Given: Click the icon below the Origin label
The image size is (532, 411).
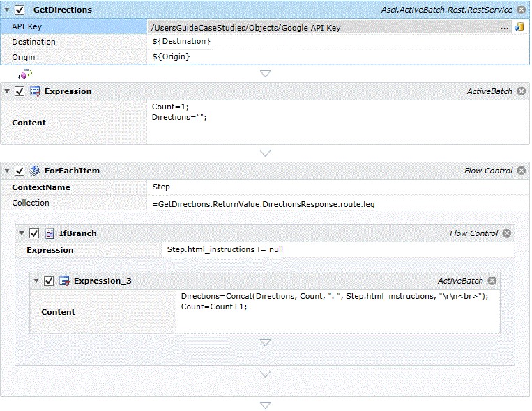Looking at the screenshot, I should [x=24, y=73].
